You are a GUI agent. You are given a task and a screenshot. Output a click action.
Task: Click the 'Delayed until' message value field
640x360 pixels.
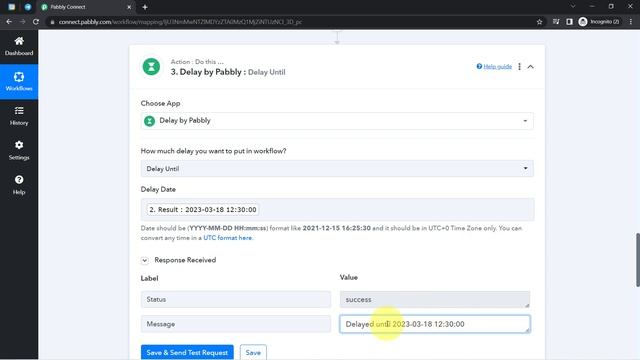435,324
